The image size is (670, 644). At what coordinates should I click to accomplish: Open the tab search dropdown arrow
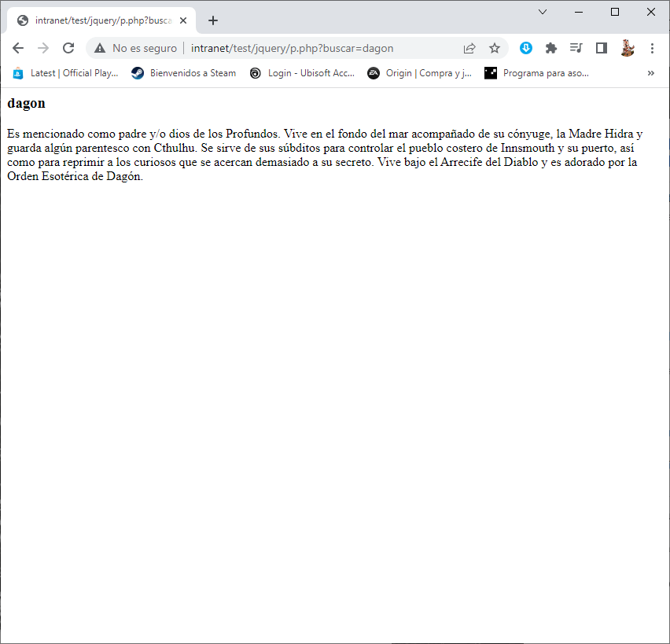coord(543,12)
